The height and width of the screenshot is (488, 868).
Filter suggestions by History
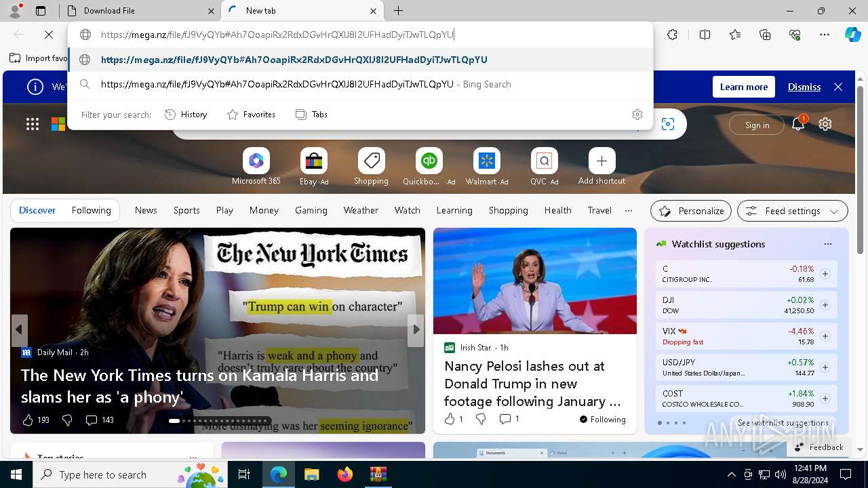pos(186,115)
